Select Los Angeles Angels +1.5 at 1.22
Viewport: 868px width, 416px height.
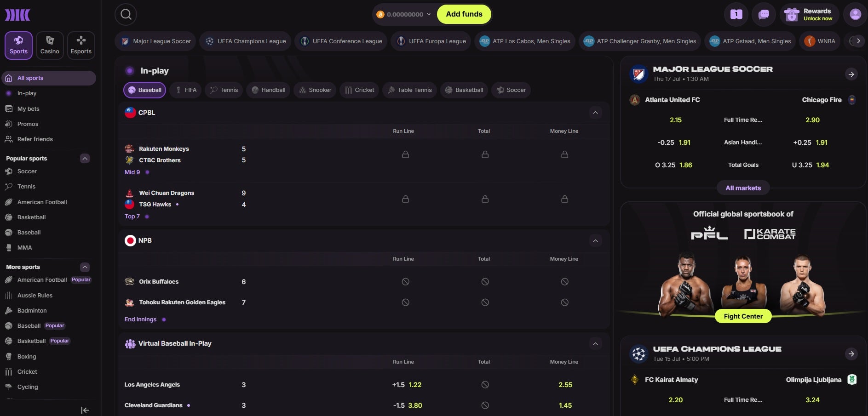[407, 385]
